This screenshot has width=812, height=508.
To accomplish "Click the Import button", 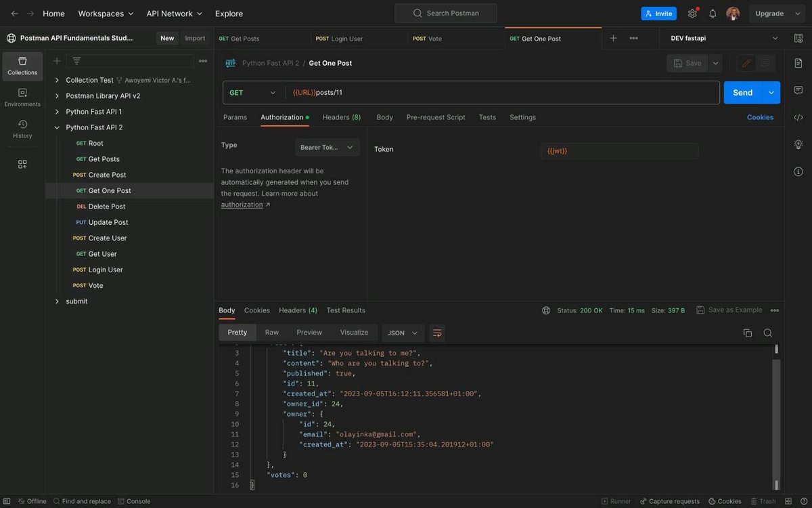I will [196, 39].
